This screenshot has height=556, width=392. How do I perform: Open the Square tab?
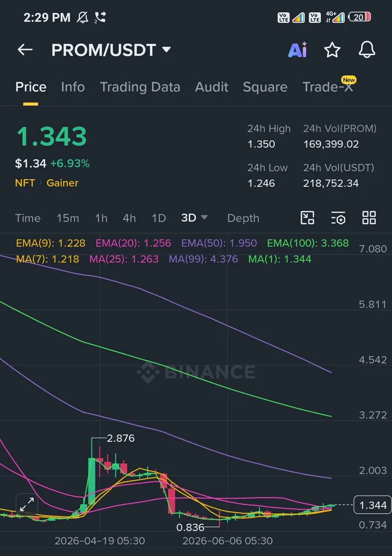(x=265, y=87)
